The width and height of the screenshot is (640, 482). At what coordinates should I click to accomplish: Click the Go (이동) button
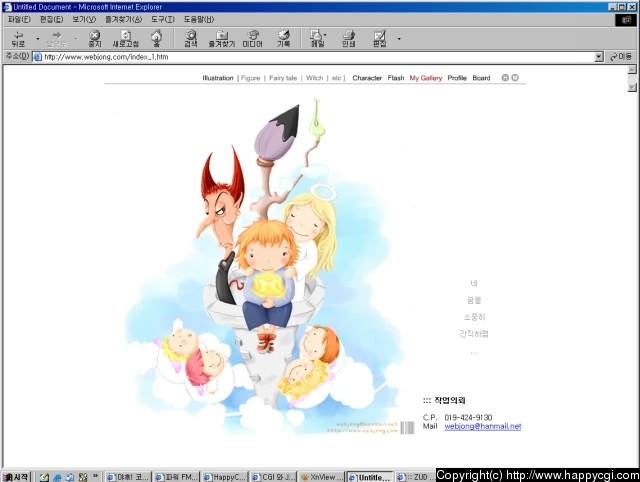click(x=621, y=57)
